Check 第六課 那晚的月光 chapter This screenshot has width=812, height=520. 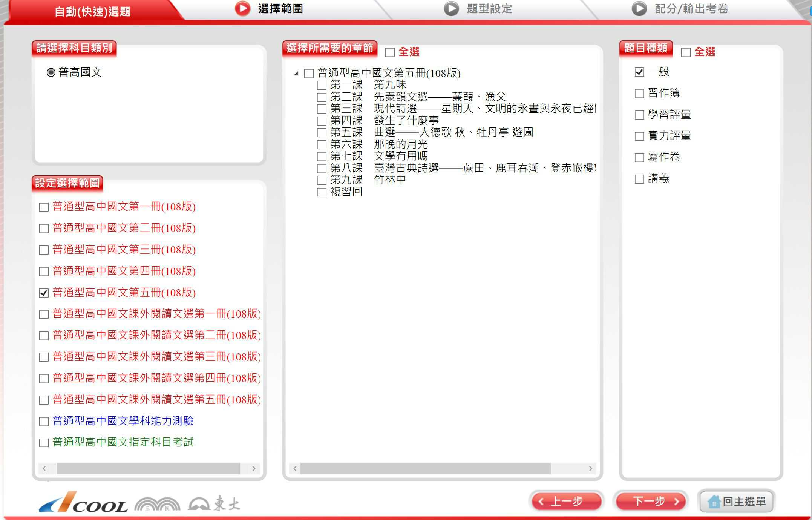[x=322, y=145]
